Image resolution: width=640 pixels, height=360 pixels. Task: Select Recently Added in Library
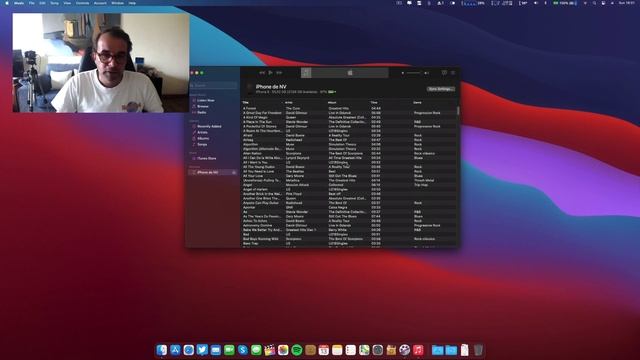point(209,126)
